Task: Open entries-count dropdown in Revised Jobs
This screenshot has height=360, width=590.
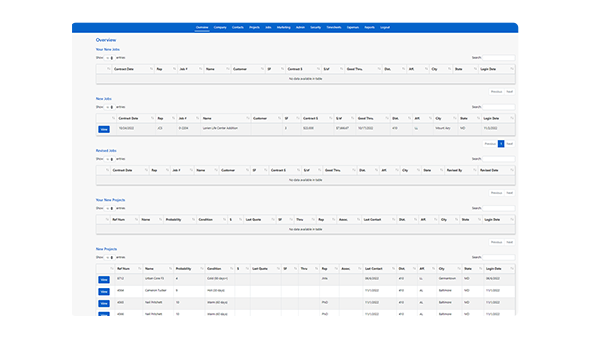Action: (109, 159)
